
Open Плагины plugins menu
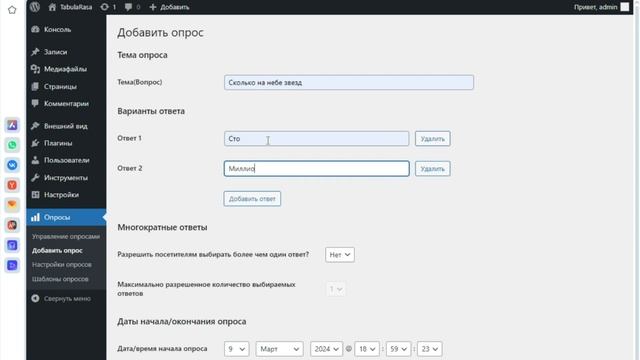66,143
